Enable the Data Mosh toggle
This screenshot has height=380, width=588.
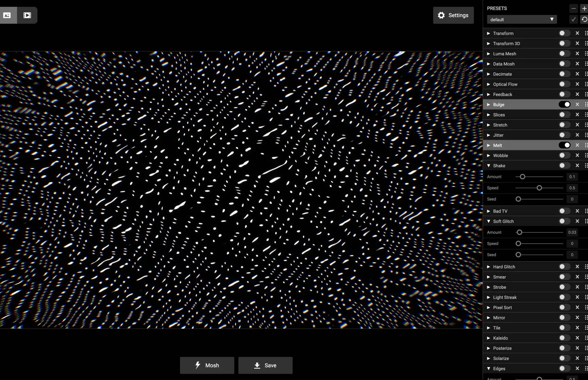565,64
